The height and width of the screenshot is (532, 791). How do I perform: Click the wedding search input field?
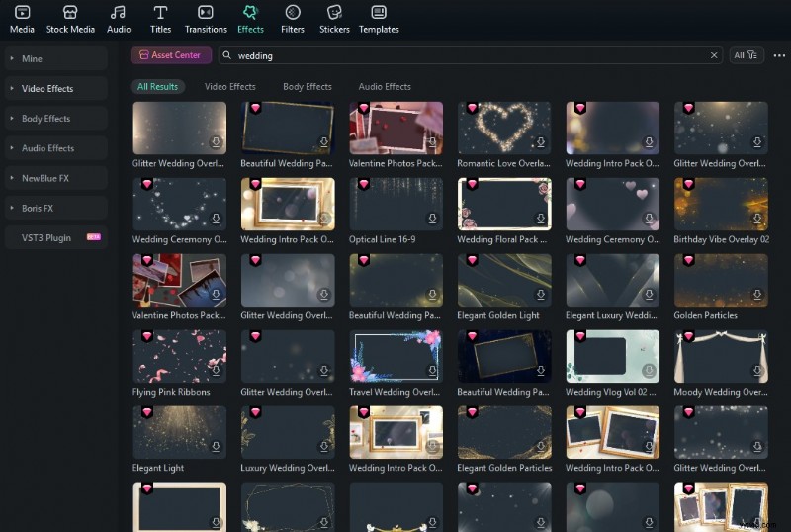465,56
